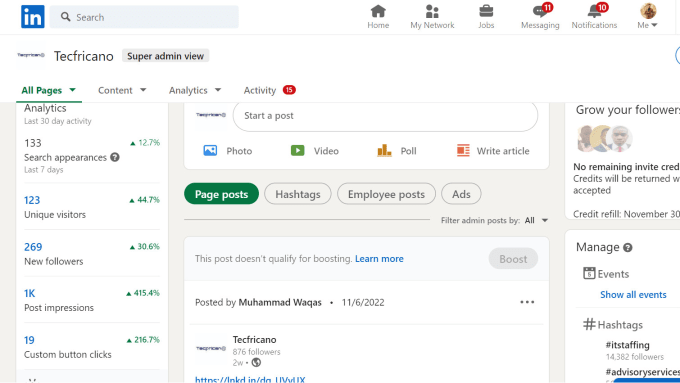Screen dimensions: 680x383
Task: Click the Hashtags hash symbol icon
Action: [589, 324]
